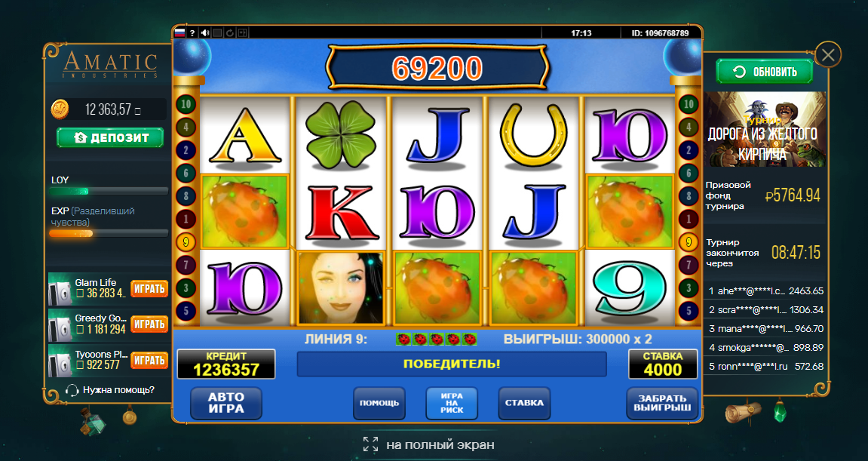Open help via the question mark icon
Viewport: 868px width, 461px height.
pyautogui.click(x=192, y=32)
